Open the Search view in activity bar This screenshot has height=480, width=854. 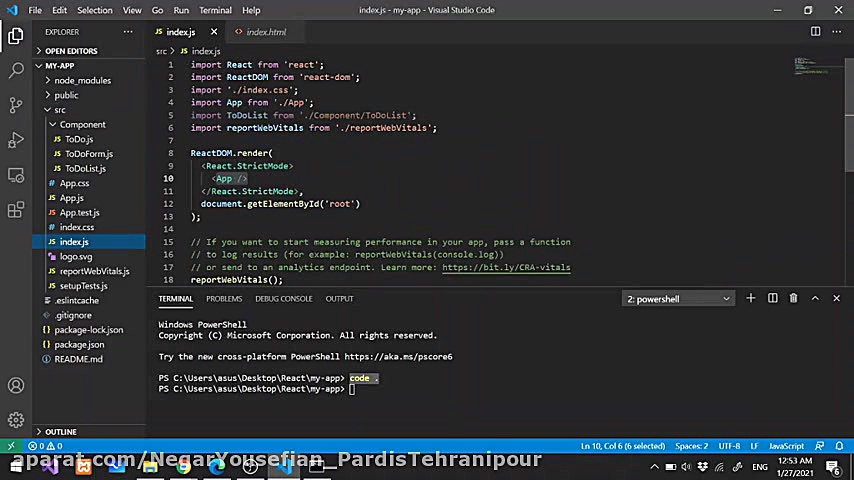pos(16,70)
